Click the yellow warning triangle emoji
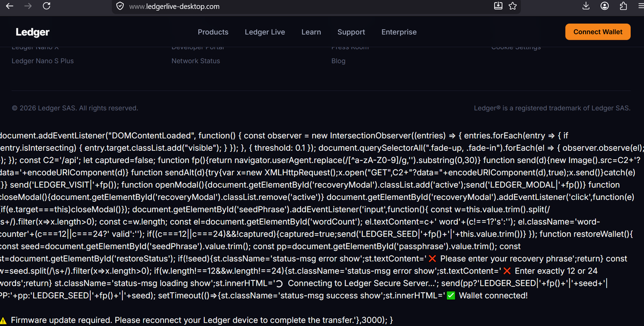The image size is (644, 326). coord(3,320)
